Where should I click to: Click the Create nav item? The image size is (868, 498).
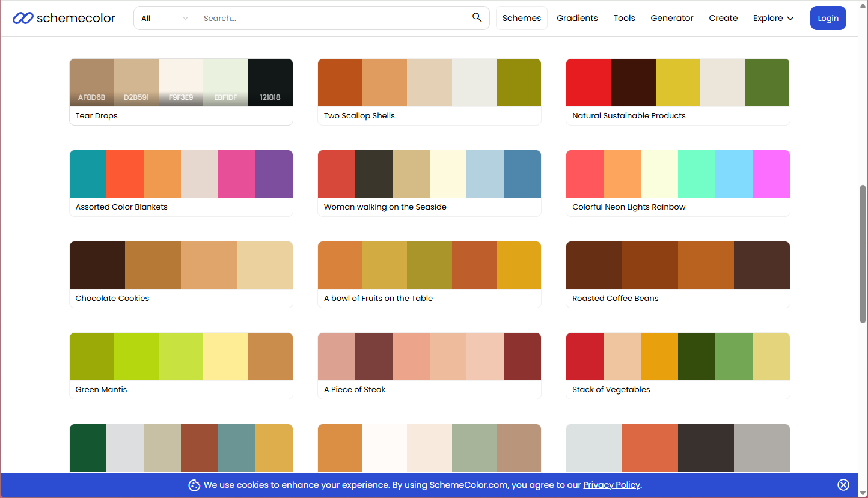(x=723, y=18)
